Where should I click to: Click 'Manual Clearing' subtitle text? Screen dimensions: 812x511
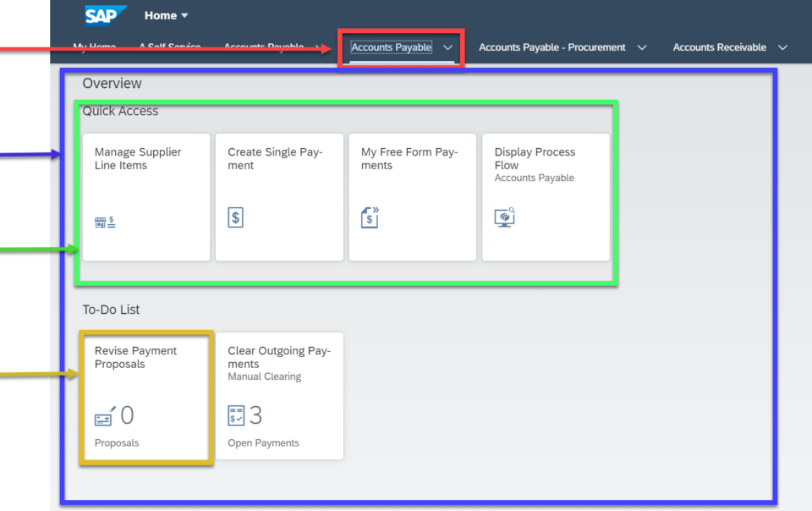pyautogui.click(x=264, y=376)
